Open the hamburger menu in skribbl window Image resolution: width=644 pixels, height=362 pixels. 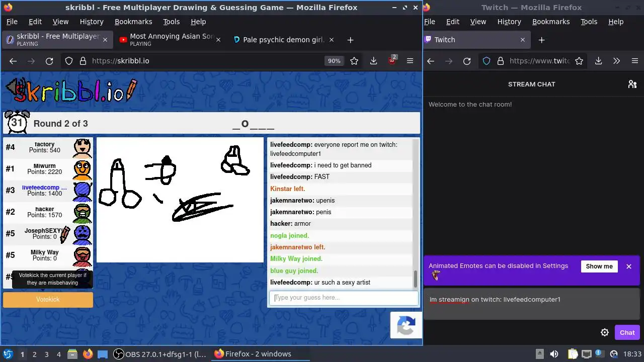point(410,61)
